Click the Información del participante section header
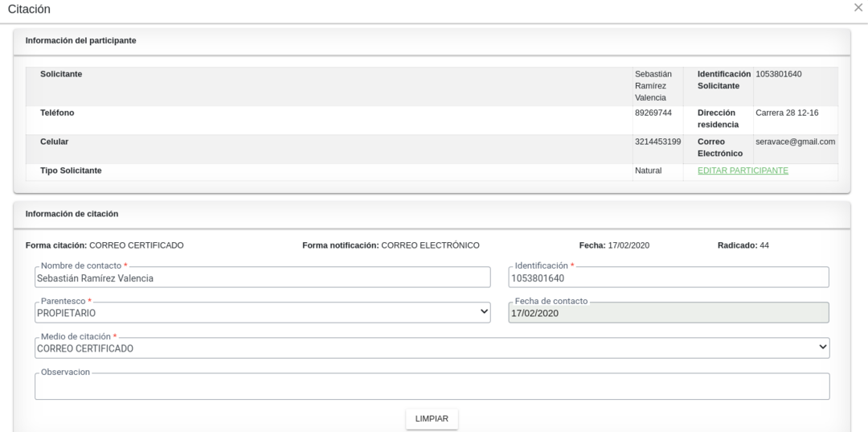The image size is (868, 432). pyautogui.click(x=80, y=40)
